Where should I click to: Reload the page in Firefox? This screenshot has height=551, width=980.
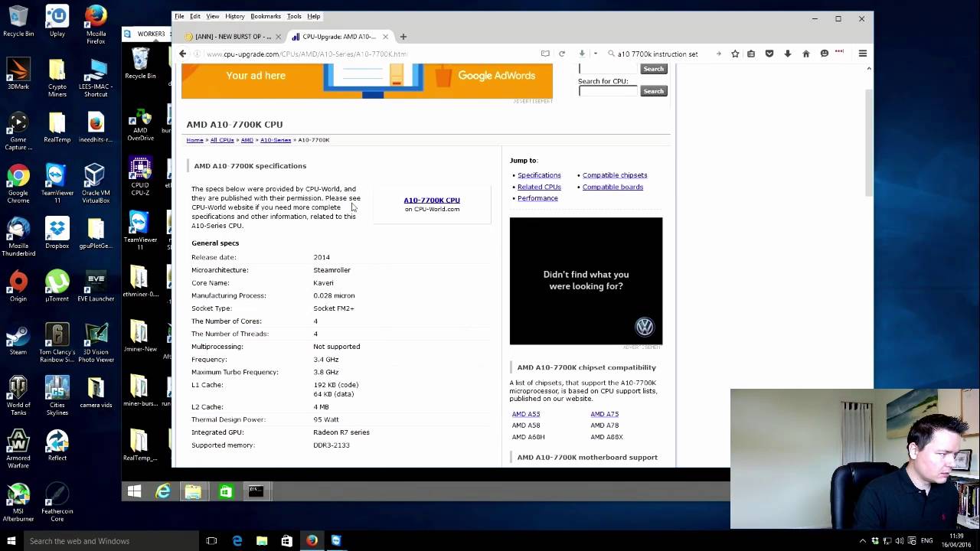pos(562,54)
